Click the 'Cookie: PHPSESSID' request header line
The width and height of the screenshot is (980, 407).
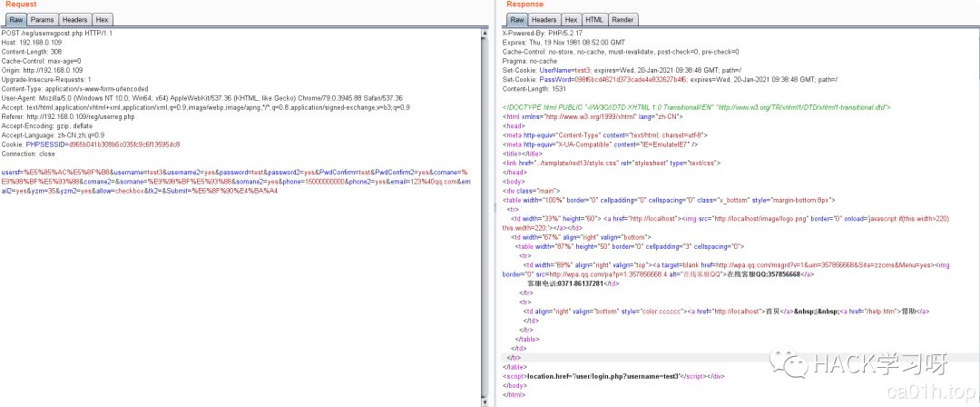[91, 144]
